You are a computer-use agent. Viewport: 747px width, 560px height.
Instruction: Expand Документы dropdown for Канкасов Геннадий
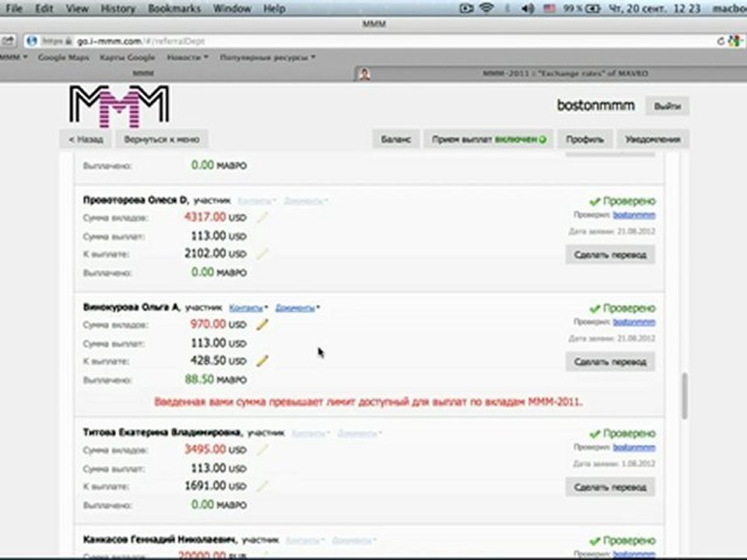(x=355, y=541)
